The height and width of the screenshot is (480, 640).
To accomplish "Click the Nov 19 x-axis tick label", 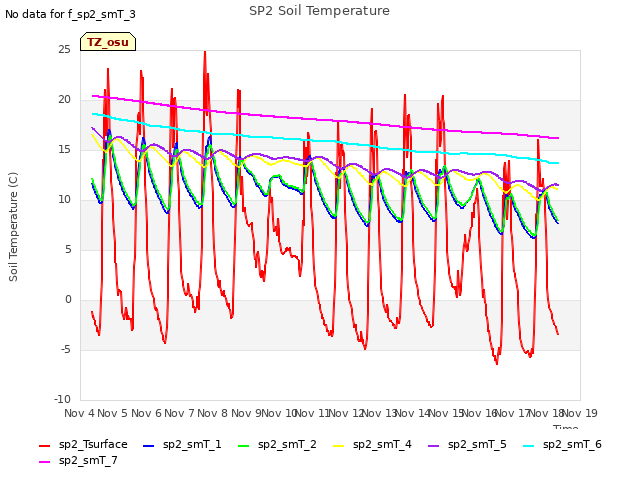I will (580, 413).
